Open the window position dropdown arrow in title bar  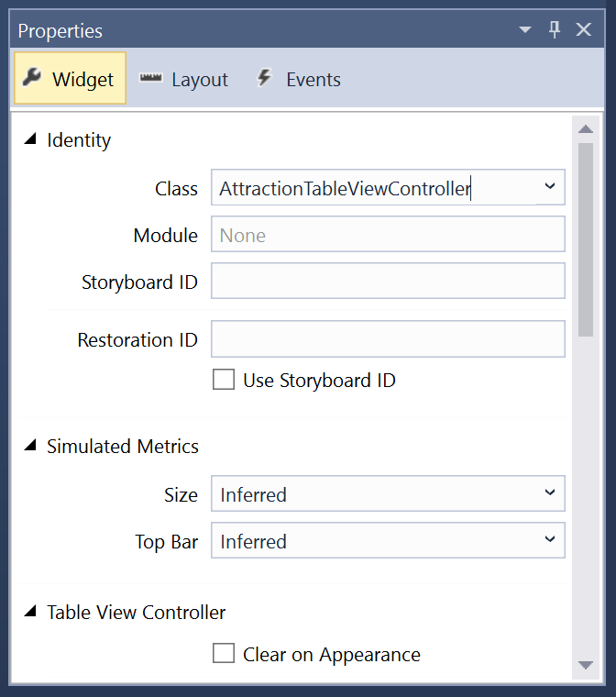[525, 29]
